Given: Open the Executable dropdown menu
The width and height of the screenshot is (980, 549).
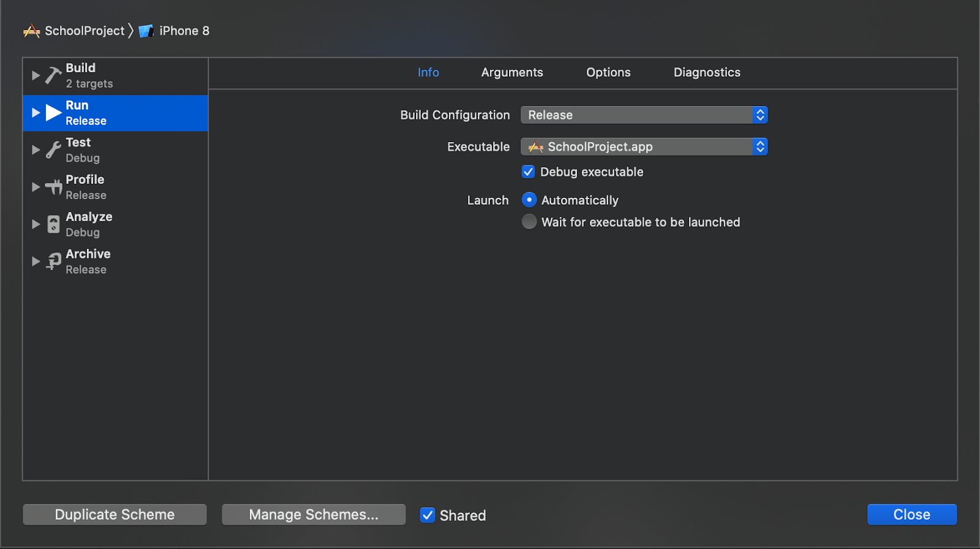Looking at the screenshot, I should pos(644,147).
